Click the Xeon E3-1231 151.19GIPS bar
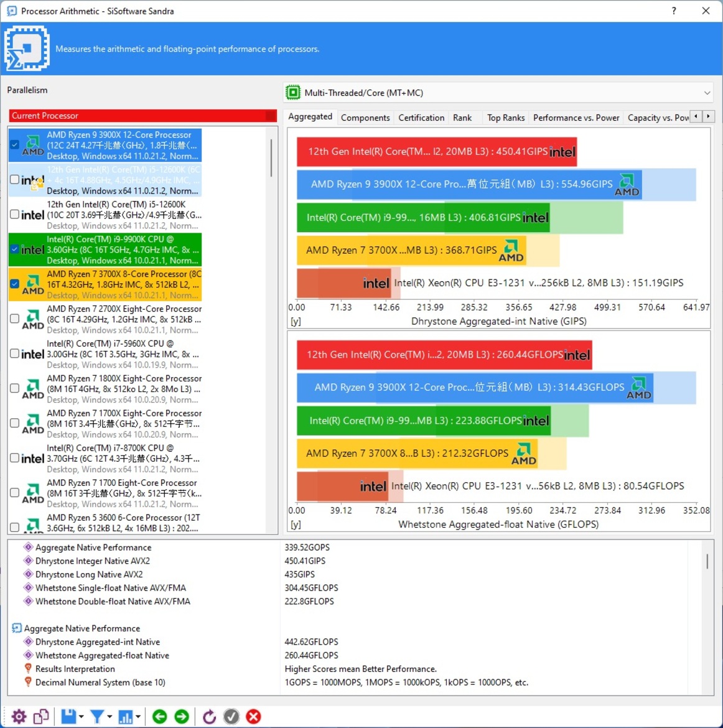 click(x=343, y=283)
